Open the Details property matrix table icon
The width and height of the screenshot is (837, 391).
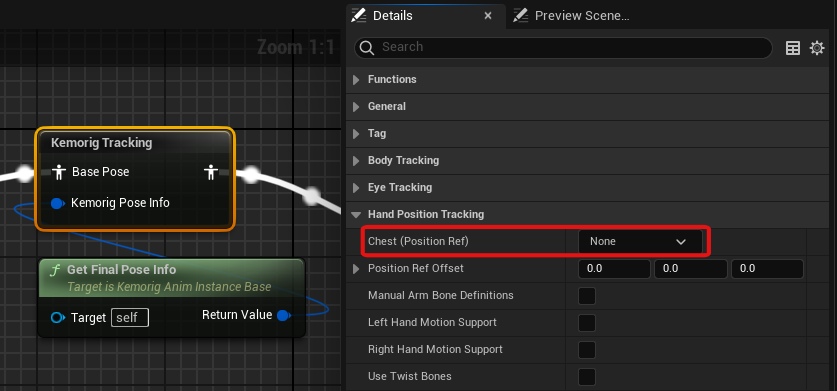[793, 48]
